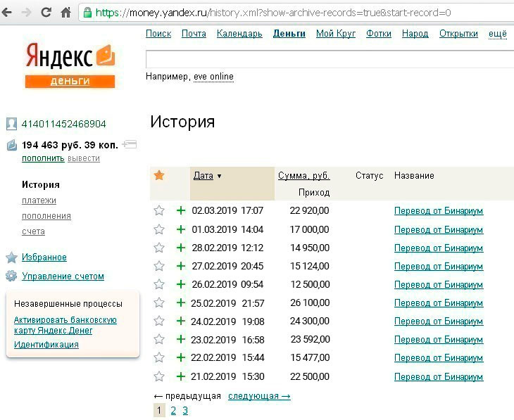Image resolution: width=514 pixels, height=420 pixels.
Task: Open the Народ service link
Action: (x=415, y=34)
